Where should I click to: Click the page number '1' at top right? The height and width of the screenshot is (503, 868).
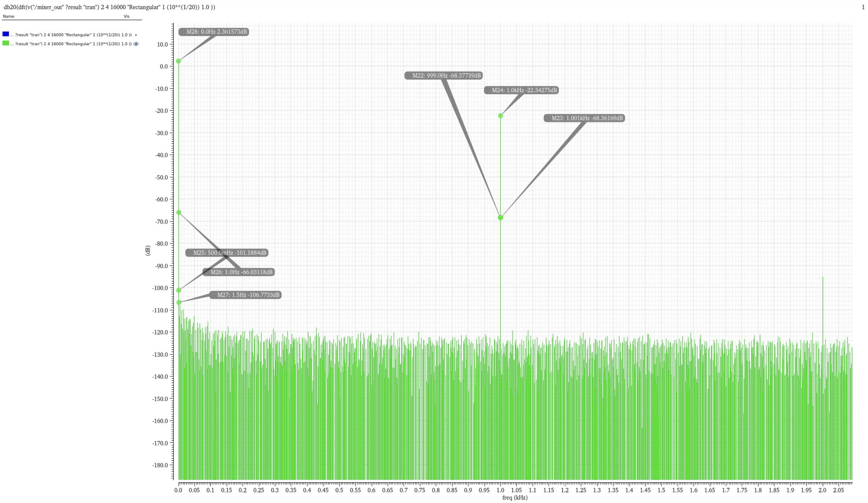click(863, 7)
